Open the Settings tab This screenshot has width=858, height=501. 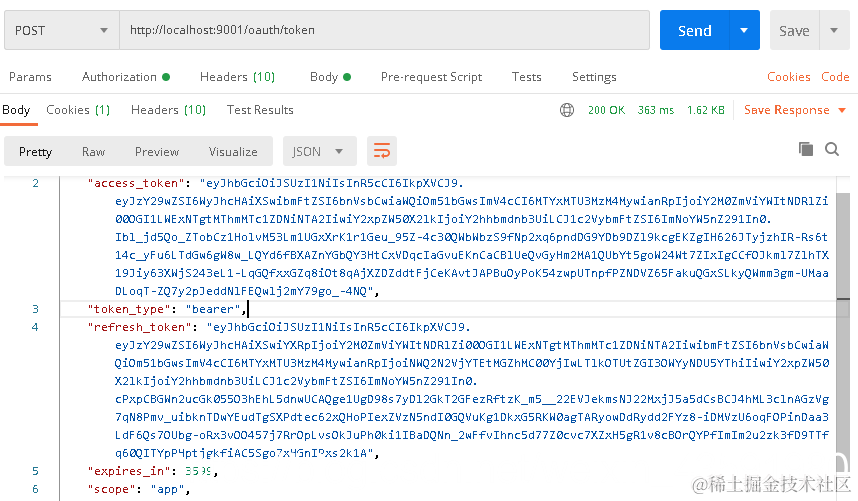point(594,77)
